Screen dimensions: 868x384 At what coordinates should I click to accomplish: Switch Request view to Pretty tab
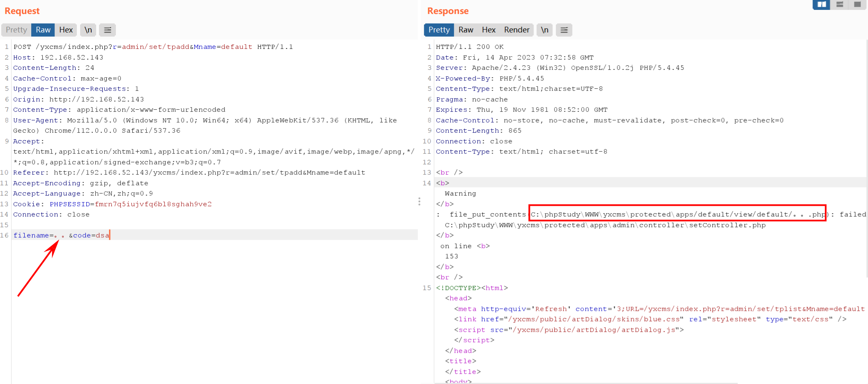[x=16, y=30]
